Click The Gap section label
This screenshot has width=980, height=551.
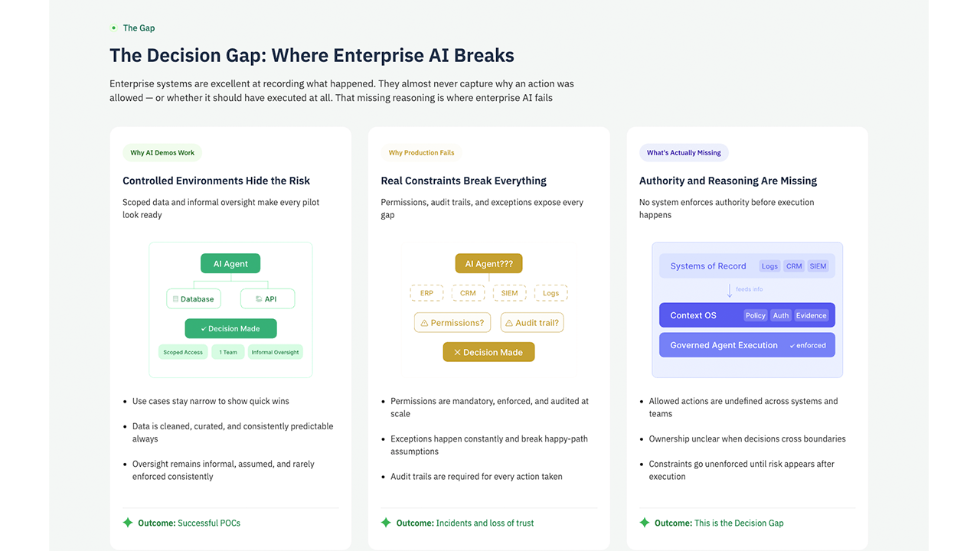tap(139, 28)
